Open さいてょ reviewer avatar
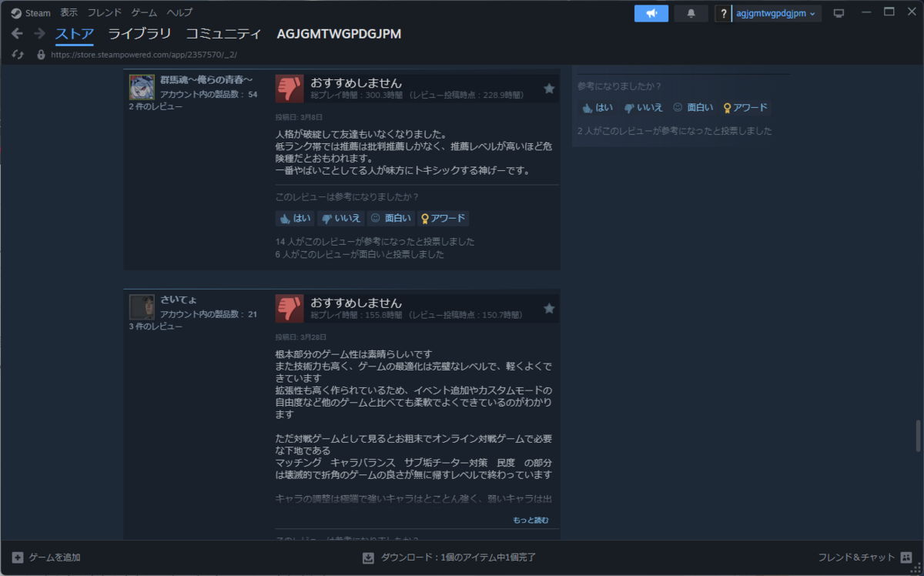 142,306
